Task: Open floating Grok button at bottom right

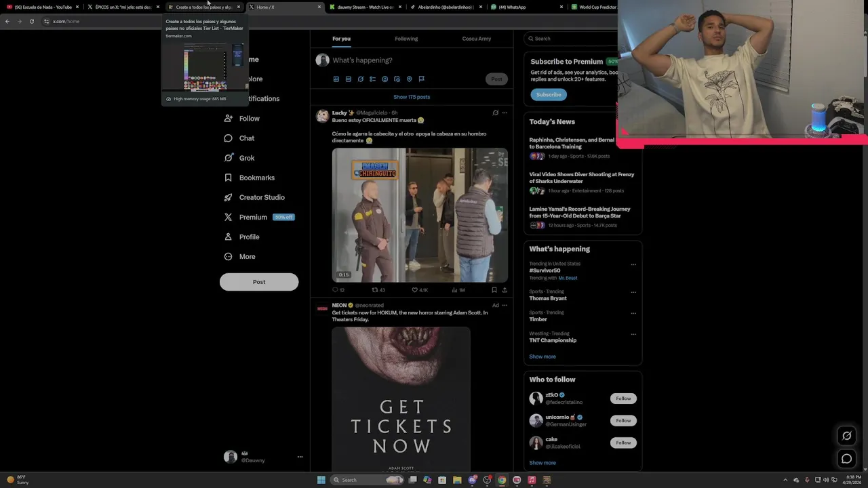Action: [x=846, y=436]
